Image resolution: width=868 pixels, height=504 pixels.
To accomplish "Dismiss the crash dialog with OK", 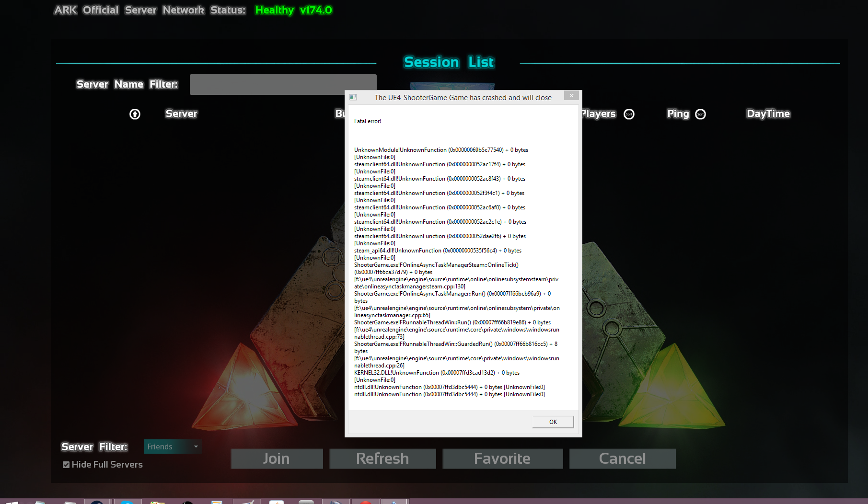I will (553, 422).
